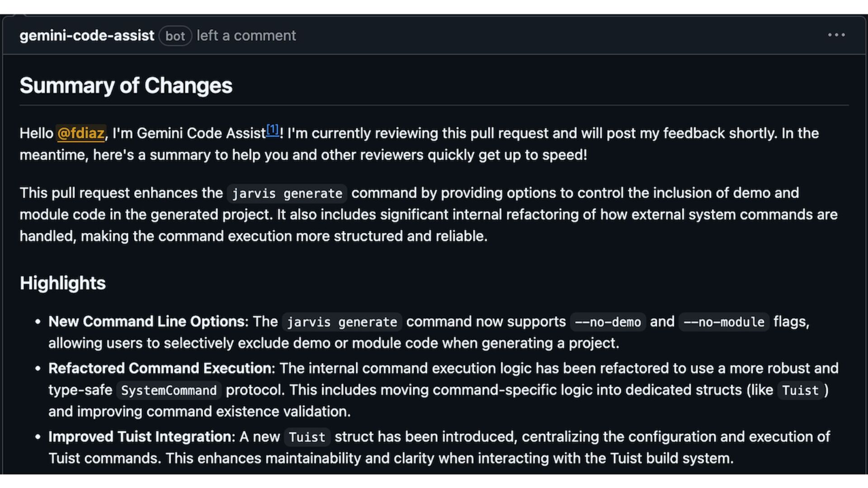Image resolution: width=868 pixels, height=488 pixels.
Task: Click the bot badge label
Action: pyautogui.click(x=175, y=36)
